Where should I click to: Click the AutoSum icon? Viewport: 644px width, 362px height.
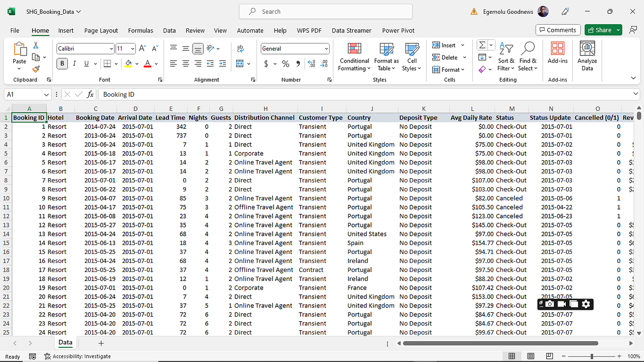pos(483,45)
